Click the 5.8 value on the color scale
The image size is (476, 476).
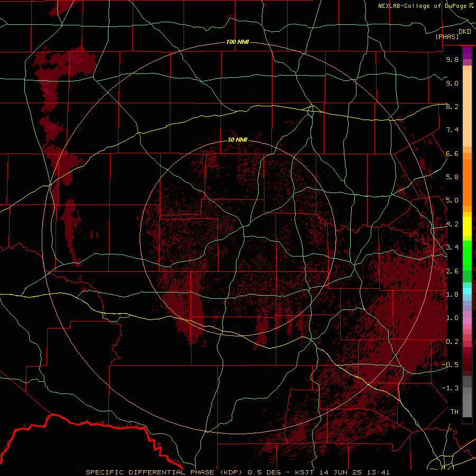(452, 177)
